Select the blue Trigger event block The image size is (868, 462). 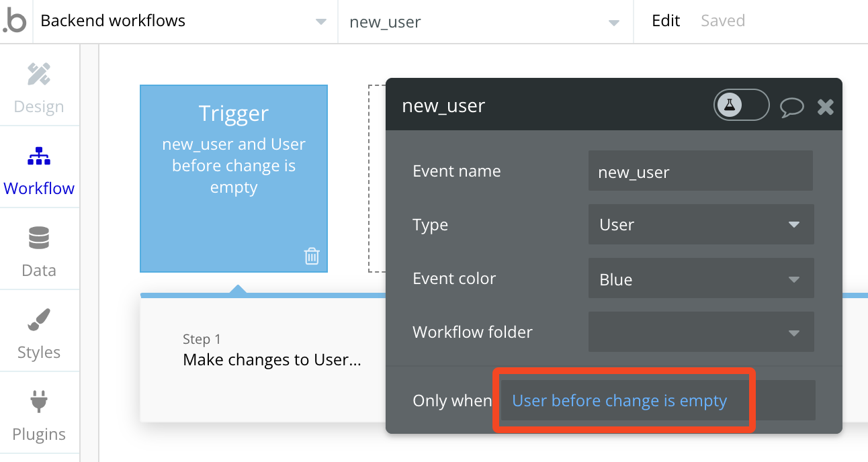[x=233, y=168]
